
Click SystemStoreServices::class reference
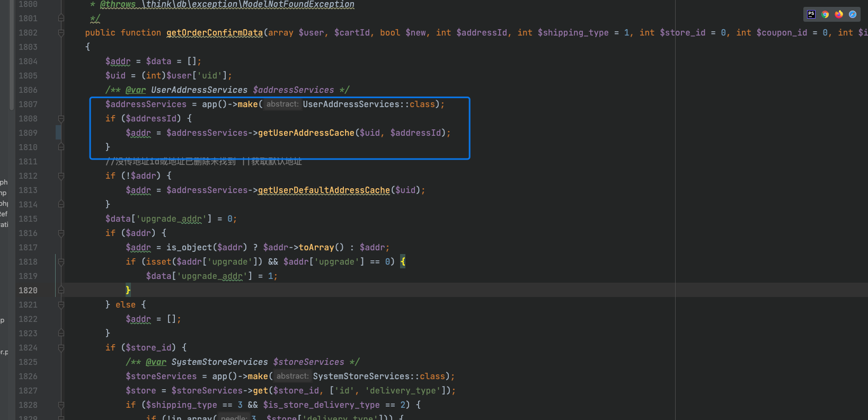(x=379, y=377)
